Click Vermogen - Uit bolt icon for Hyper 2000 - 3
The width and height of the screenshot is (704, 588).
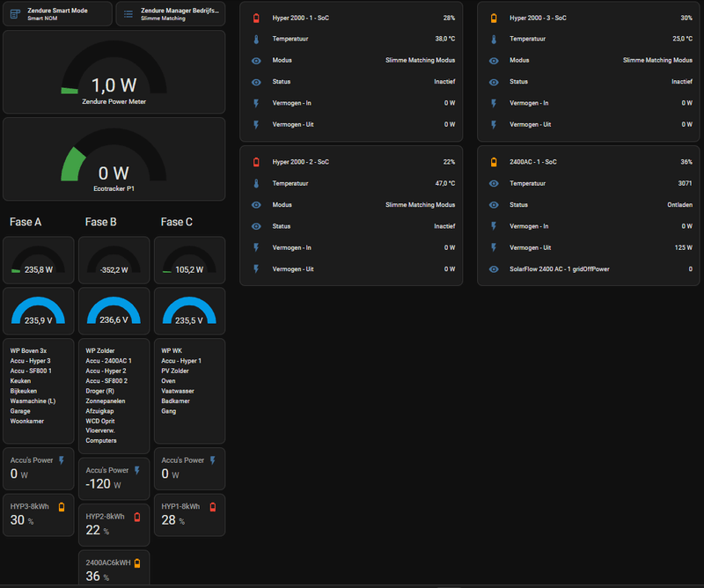click(494, 125)
